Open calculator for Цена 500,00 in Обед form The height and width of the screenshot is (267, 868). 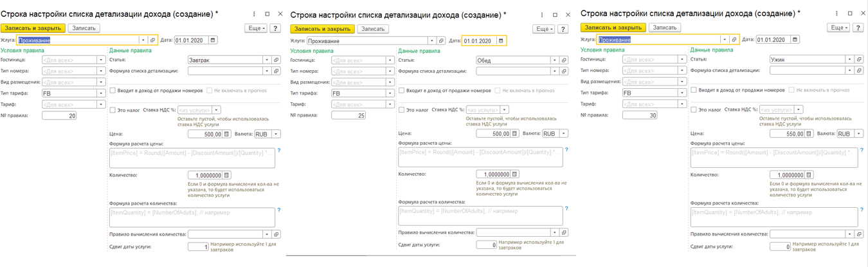coord(514,134)
